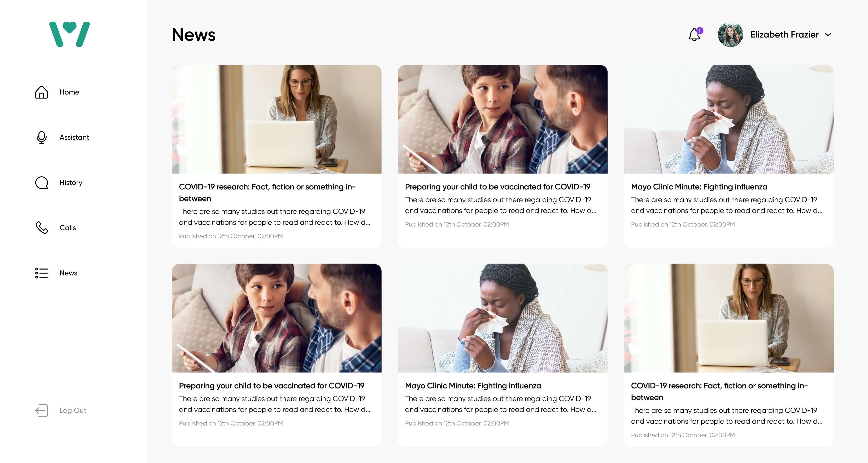Open top-row Preparing your child article title
Screen dimensions: 868x463
tap(497, 187)
